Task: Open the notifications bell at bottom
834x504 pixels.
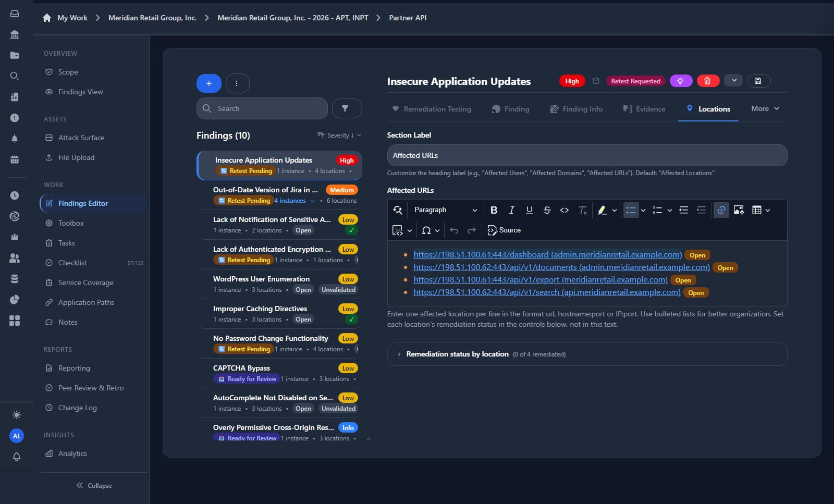Action: (17, 457)
